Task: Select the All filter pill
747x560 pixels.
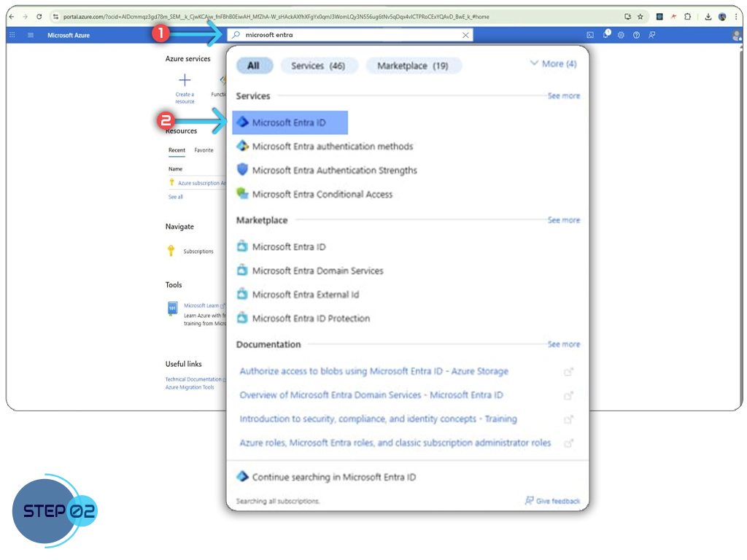Action: 253,66
